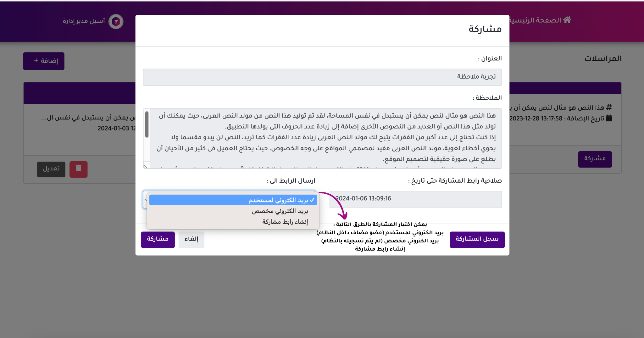Click مشاركة button on the message card

[595, 159]
